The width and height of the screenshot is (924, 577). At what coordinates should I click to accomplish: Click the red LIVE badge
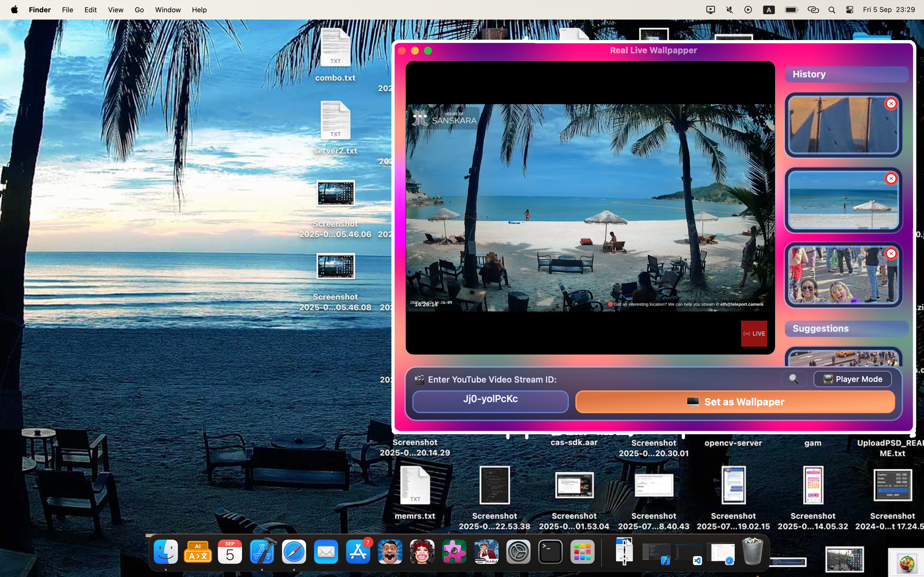[754, 333]
